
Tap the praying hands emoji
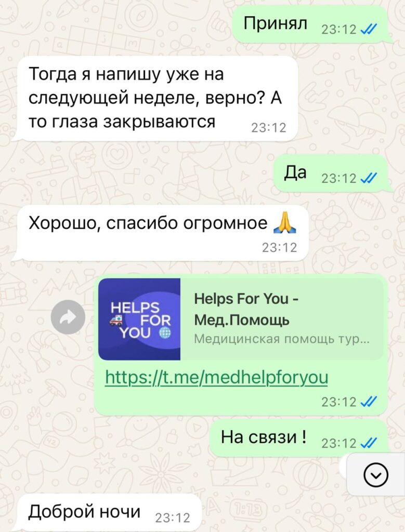[x=284, y=222]
